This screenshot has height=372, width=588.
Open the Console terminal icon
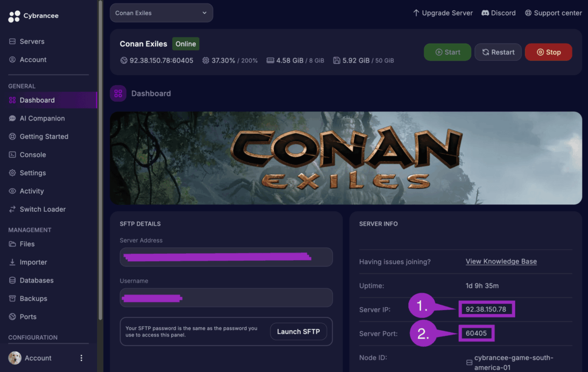pyautogui.click(x=13, y=154)
